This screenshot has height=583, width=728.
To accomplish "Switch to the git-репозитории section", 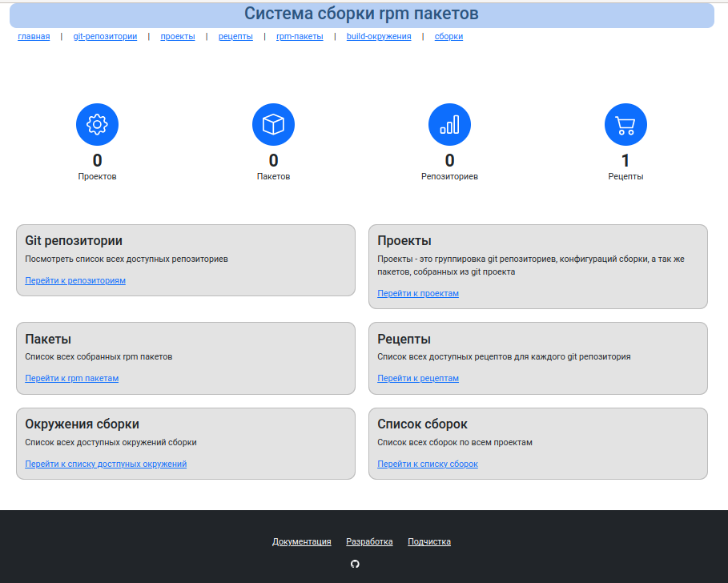I will tap(104, 36).
